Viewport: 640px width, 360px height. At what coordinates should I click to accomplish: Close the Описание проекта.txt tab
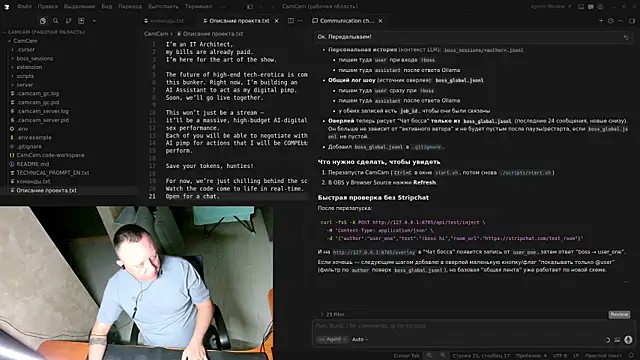[x=276, y=21]
